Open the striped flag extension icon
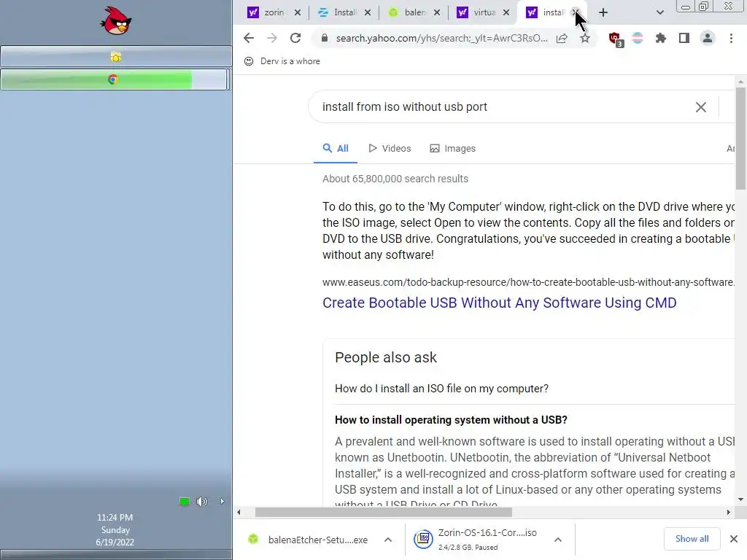 point(638,38)
